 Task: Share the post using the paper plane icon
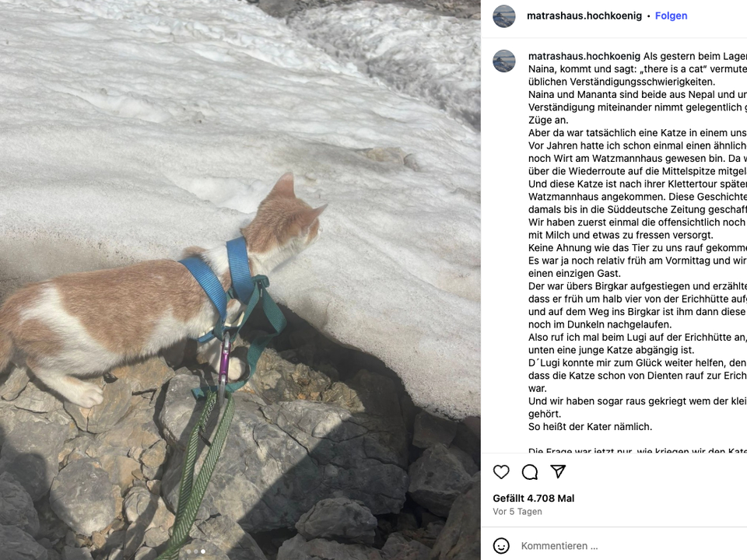point(558,471)
